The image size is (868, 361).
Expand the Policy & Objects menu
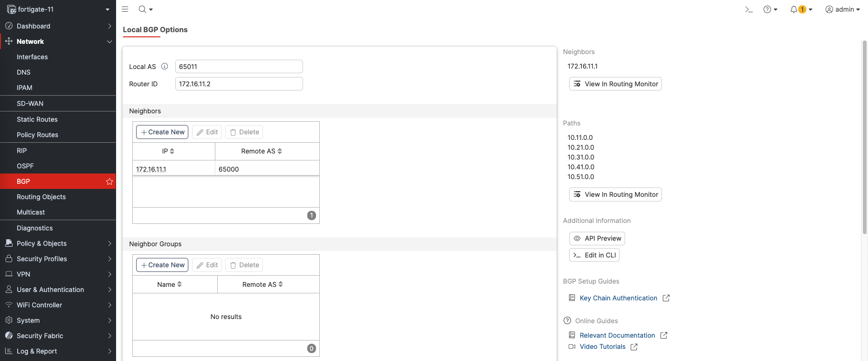coord(58,243)
